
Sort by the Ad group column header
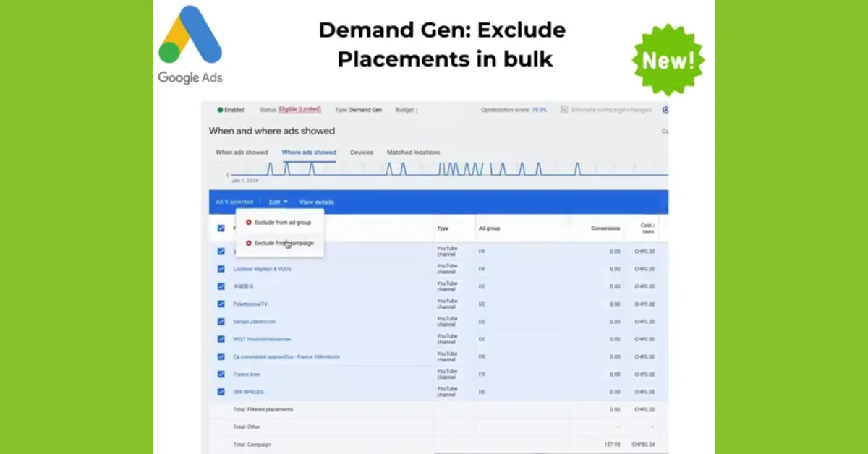(x=489, y=228)
